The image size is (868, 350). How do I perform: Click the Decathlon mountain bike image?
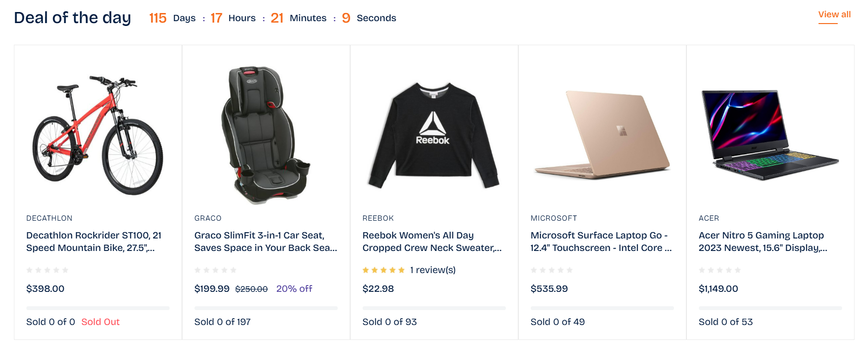click(98, 135)
